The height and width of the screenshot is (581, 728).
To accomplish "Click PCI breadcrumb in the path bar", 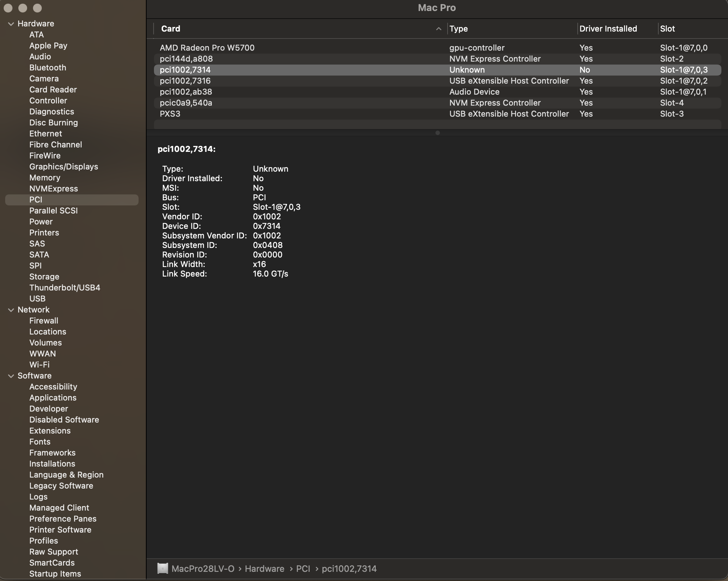I will point(303,569).
